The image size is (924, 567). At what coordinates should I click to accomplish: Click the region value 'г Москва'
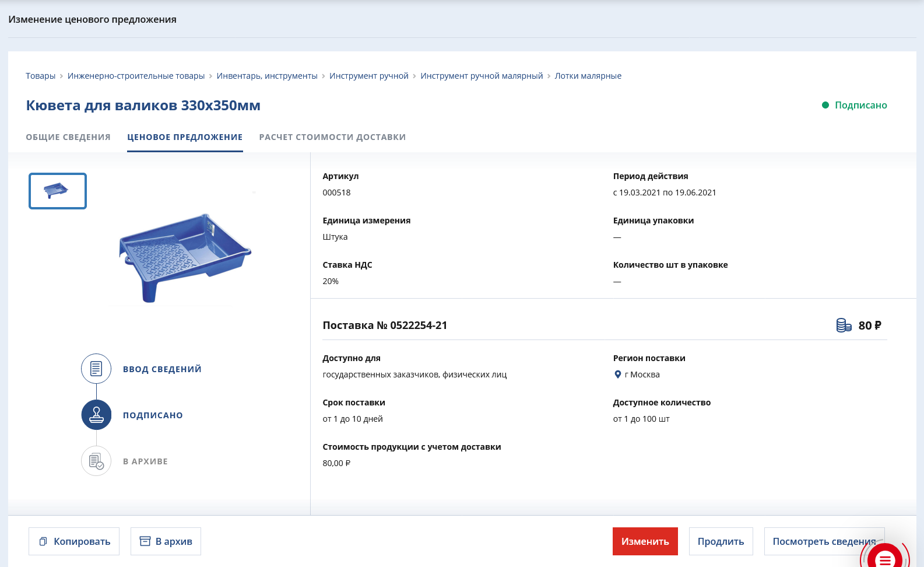pyautogui.click(x=642, y=374)
